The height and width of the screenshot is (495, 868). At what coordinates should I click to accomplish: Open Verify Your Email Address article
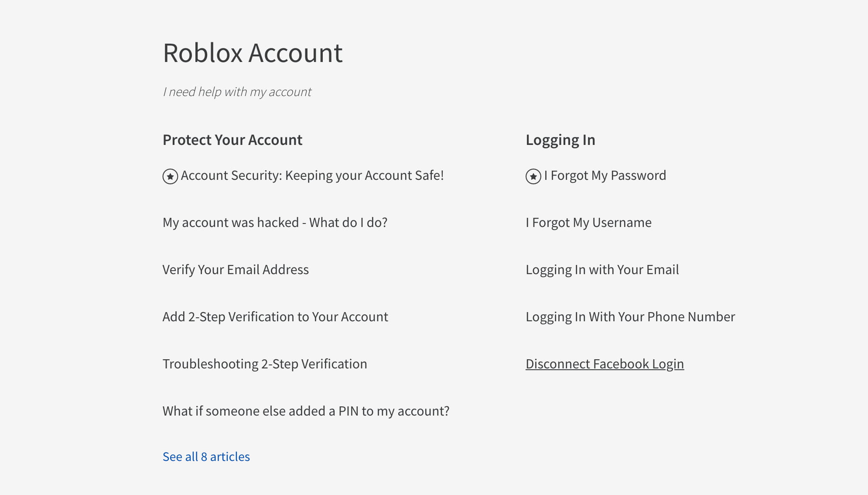click(236, 270)
